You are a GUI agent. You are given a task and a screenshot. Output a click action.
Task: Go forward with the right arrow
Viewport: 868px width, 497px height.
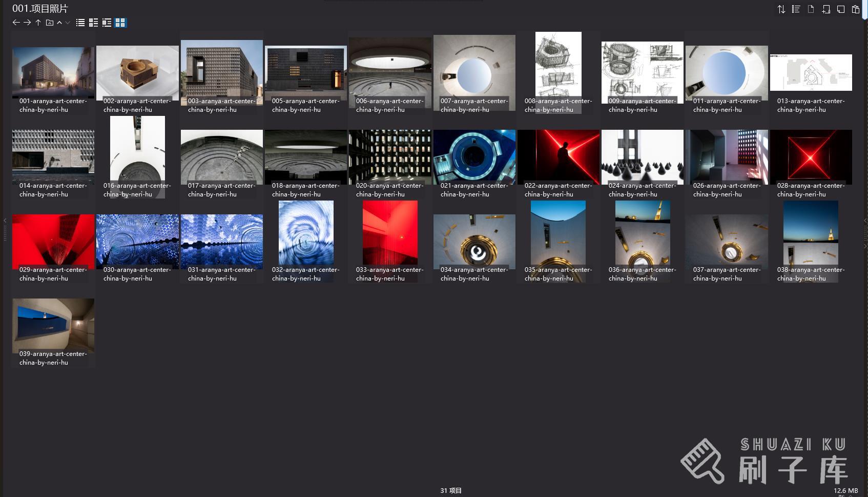[27, 23]
